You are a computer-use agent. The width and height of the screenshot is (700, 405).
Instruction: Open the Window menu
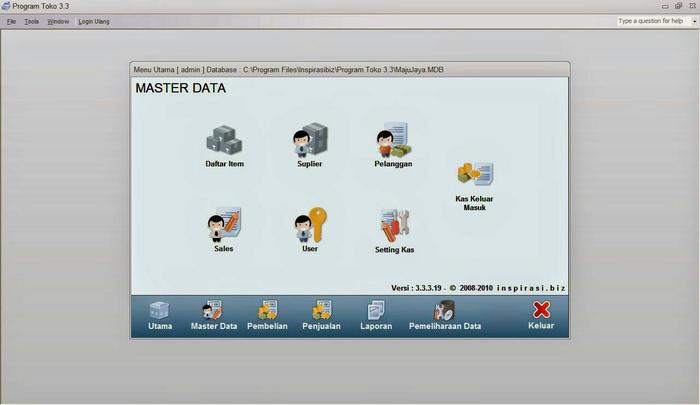click(x=59, y=21)
